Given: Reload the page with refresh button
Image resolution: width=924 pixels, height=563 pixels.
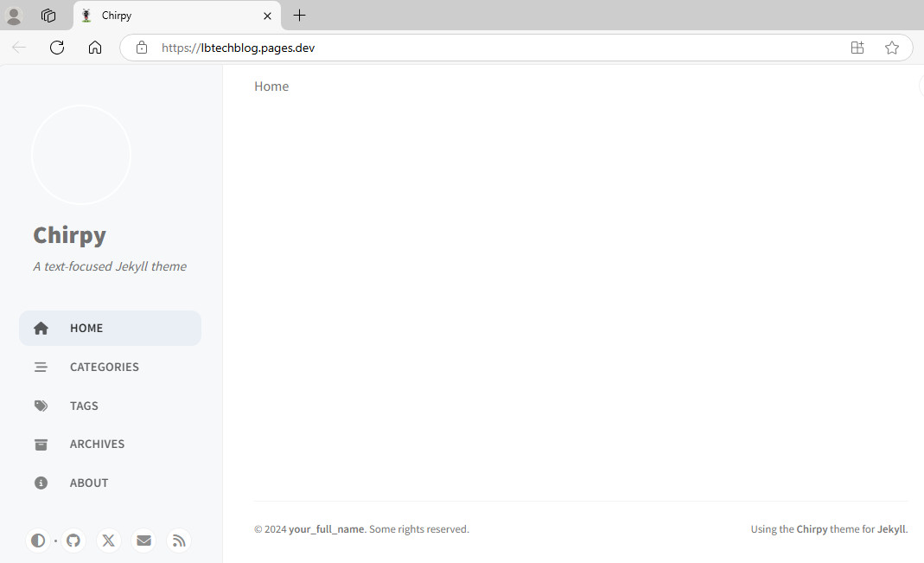Looking at the screenshot, I should pos(57,48).
